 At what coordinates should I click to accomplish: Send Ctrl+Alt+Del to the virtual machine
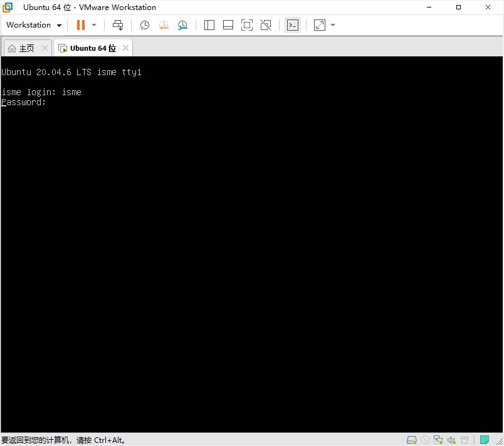(x=118, y=25)
